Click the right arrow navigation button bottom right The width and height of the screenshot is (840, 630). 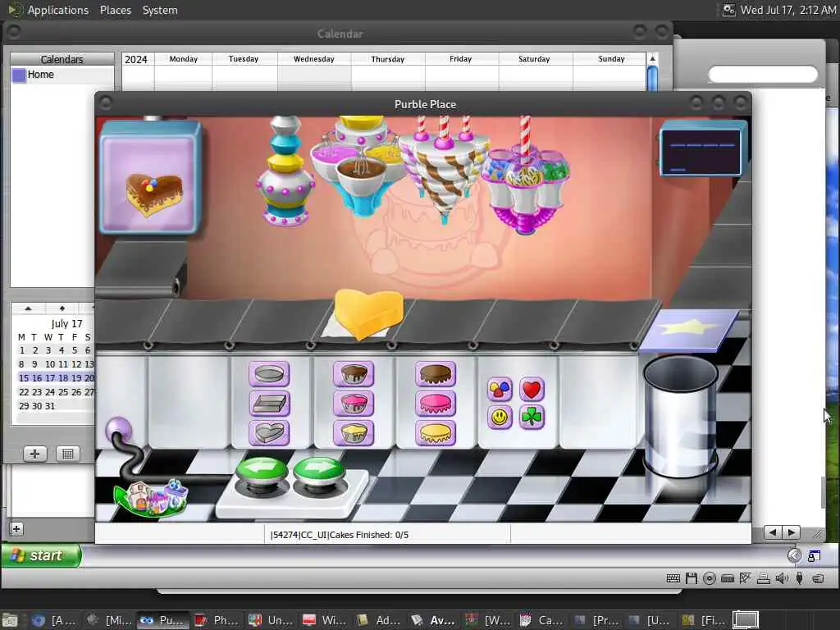point(792,532)
